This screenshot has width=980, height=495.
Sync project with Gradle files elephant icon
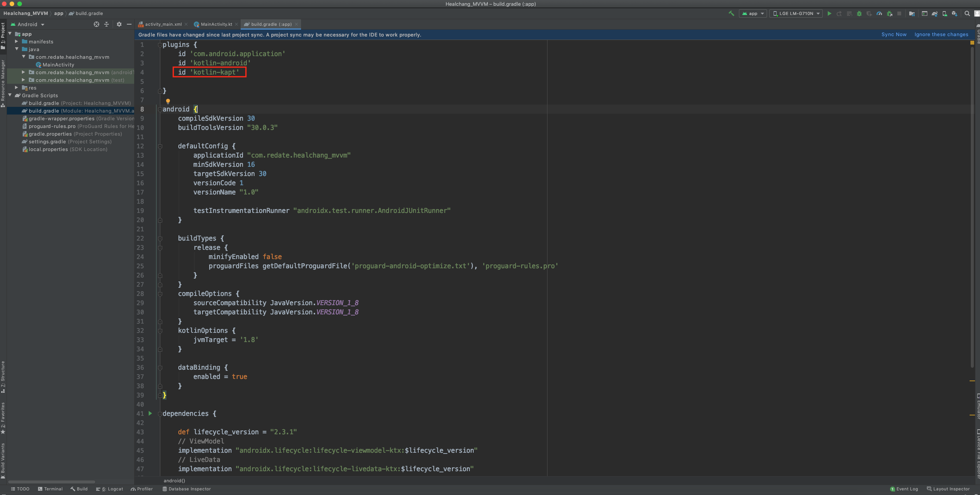tap(935, 13)
